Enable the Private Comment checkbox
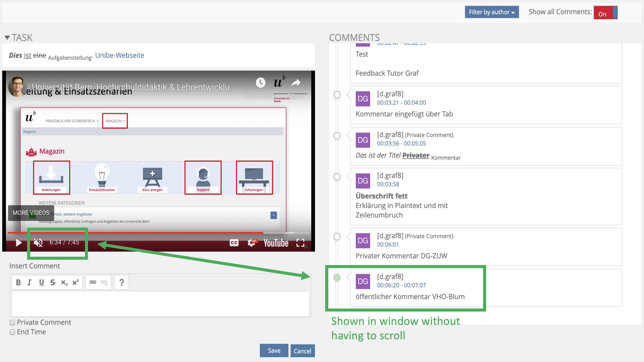 pos(12,323)
